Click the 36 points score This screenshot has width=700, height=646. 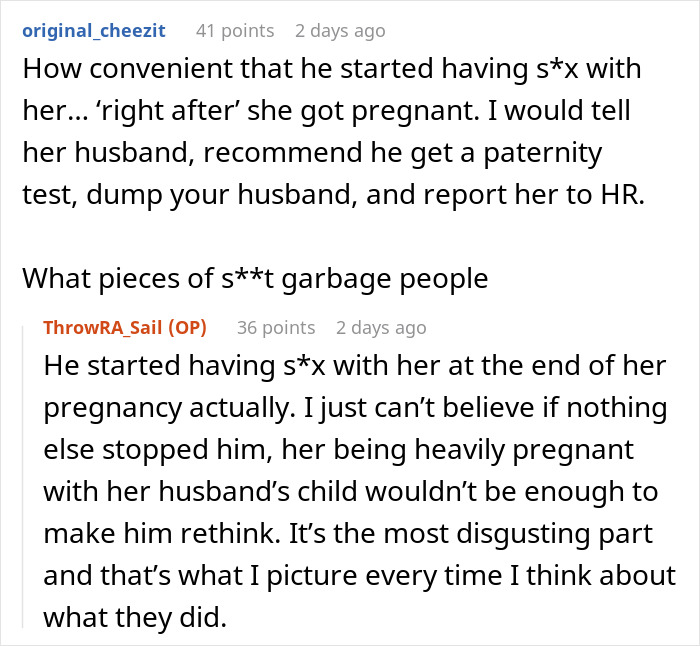click(276, 328)
